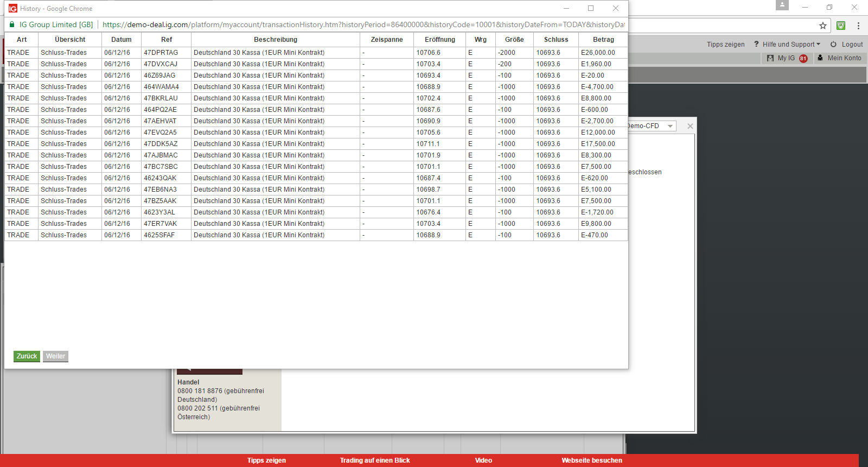
Task: Select reference 464WAMA4
Action: pyautogui.click(x=161, y=87)
